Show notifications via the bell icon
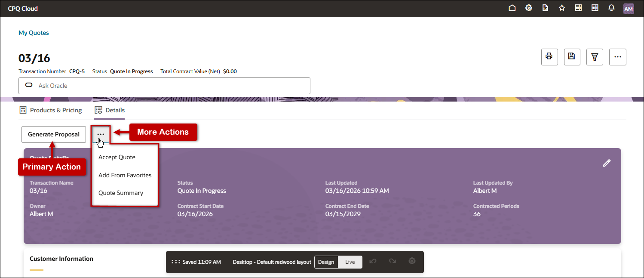644x278 pixels. 611,8
